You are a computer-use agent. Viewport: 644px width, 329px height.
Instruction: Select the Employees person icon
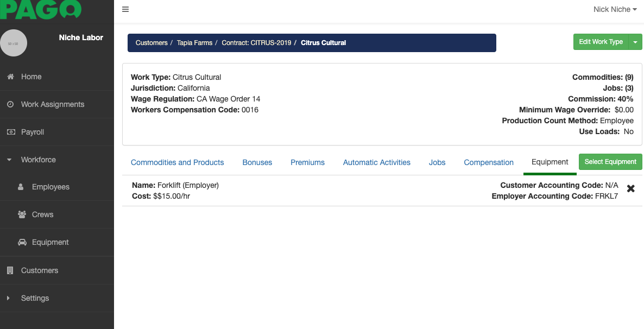tap(21, 187)
